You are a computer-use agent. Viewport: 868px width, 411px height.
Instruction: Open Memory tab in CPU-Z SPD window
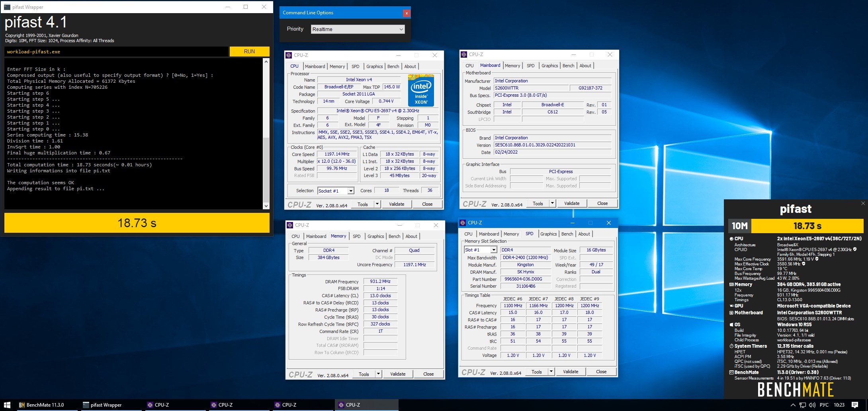(511, 234)
